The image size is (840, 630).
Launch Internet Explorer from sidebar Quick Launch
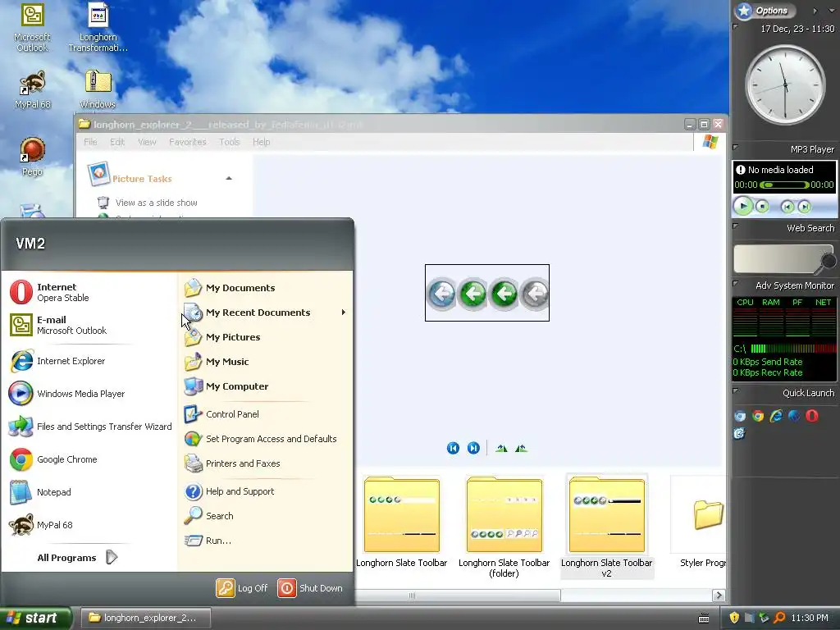click(776, 416)
